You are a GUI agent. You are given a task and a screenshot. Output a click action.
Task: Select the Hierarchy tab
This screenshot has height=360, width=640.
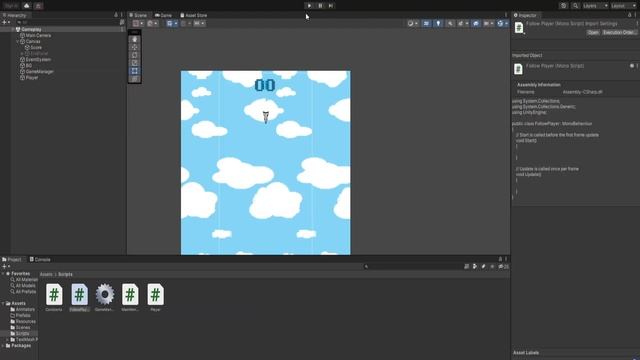tap(15, 15)
